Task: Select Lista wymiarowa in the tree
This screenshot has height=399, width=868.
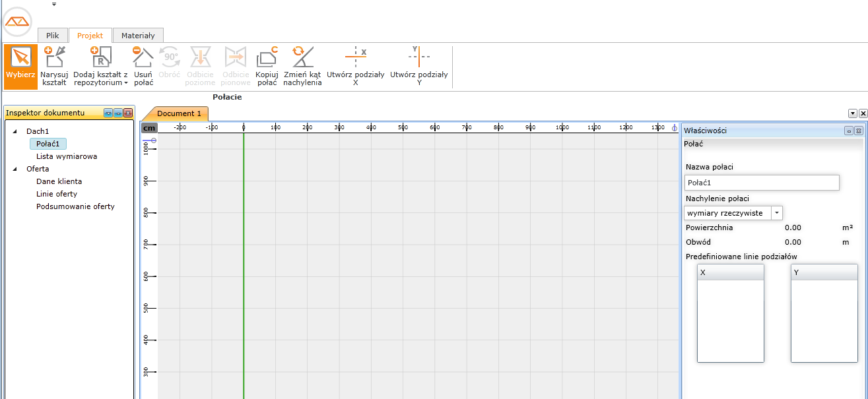Action: coord(67,157)
